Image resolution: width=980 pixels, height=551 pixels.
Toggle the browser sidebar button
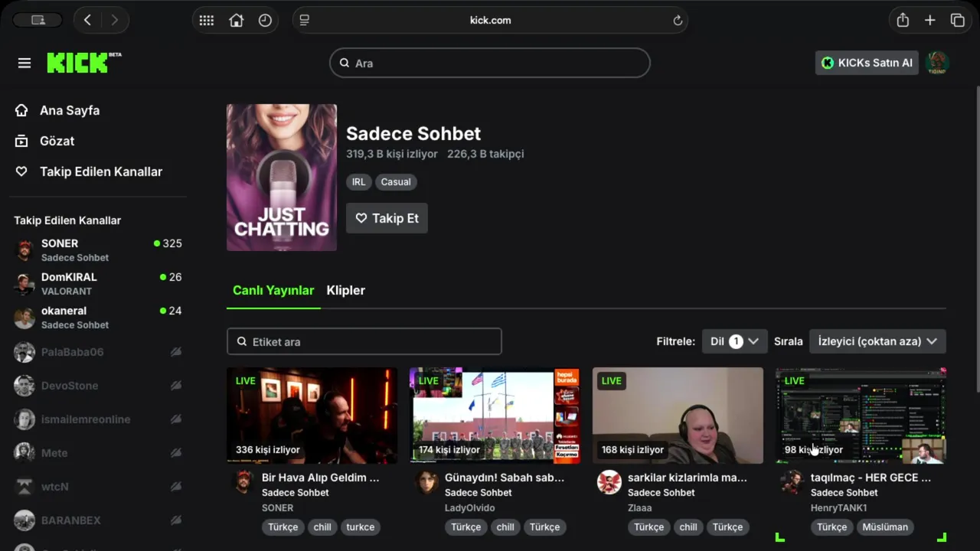(x=38, y=21)
